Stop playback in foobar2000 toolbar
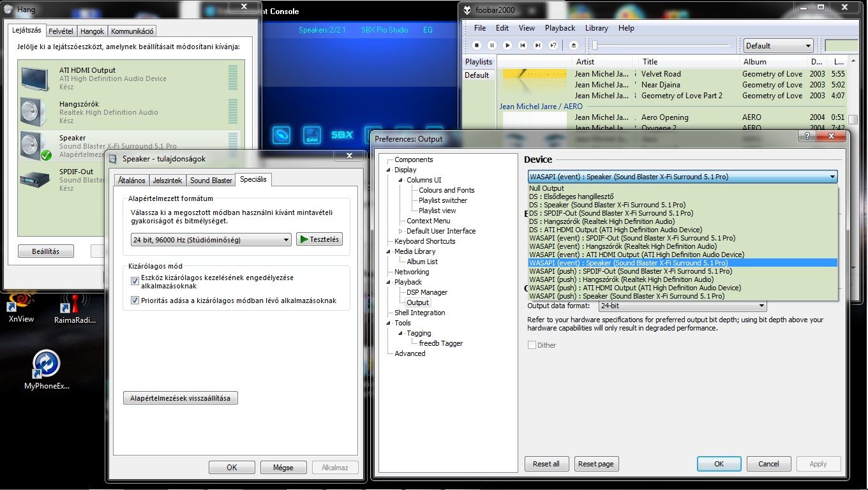Screen dimensions: 868x490 pos(477,45)
